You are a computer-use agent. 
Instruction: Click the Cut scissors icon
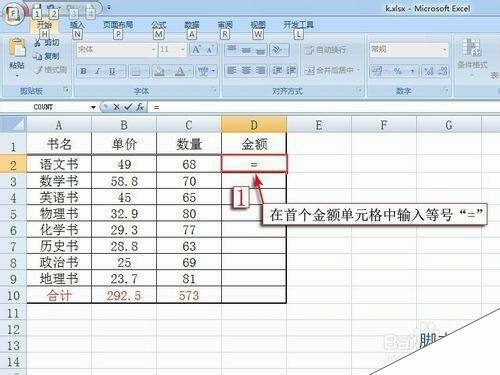(37, 43)
